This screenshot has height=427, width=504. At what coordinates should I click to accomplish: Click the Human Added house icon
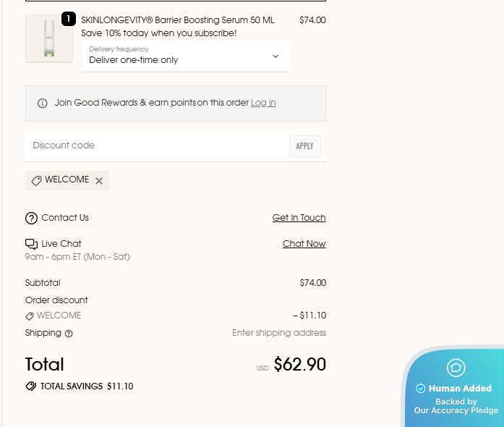(456, 368)
